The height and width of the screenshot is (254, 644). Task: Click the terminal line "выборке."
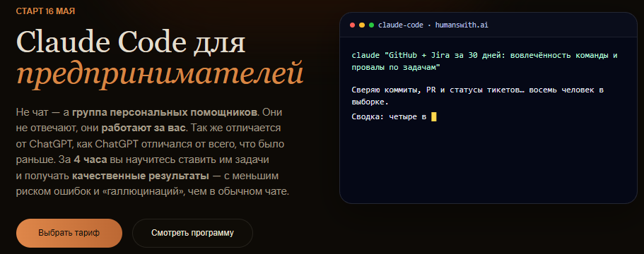(x=370, y=102)
